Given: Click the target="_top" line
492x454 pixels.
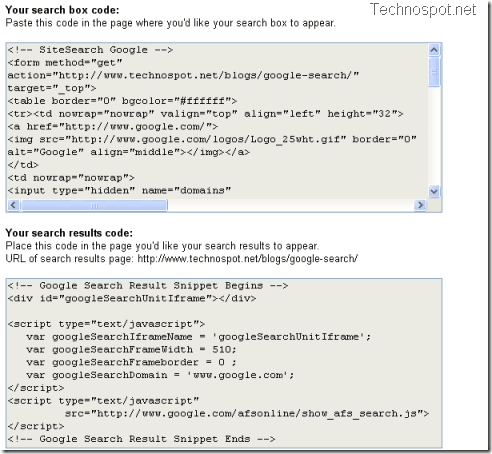Looking at the screenshot, I should 52,88.
